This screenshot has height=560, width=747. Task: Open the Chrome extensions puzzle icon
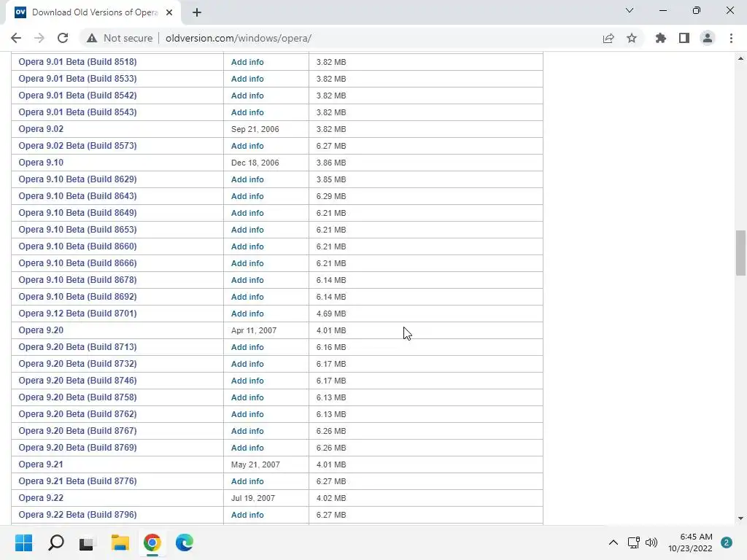pyautogui.click(x=660, y=38)
